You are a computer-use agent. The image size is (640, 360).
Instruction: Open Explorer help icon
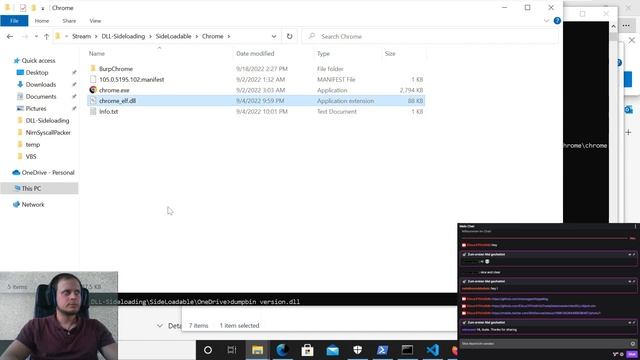tap(557, 21)
